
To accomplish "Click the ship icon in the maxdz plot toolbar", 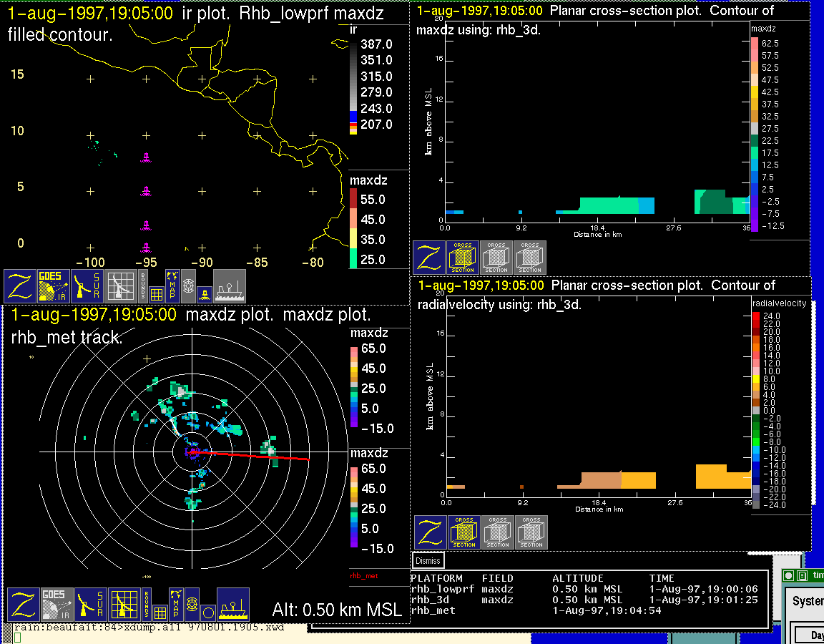I will (x=232, y=605).
